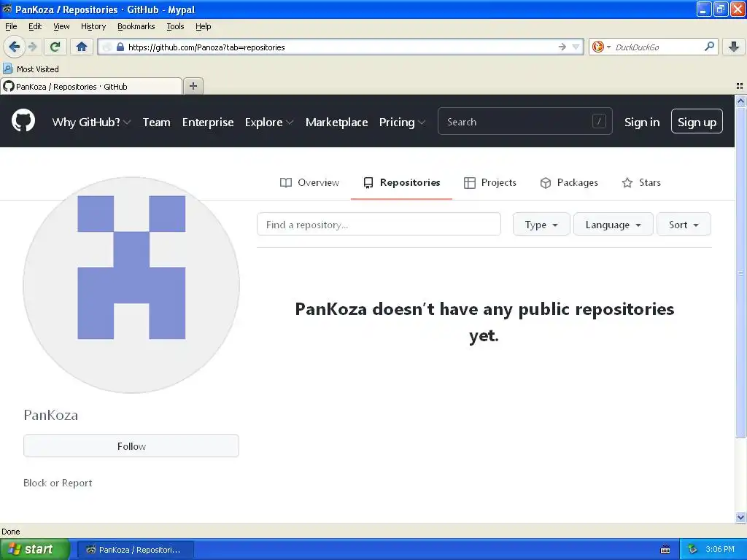747x560 pixels.
Task: Open the Sort dropdown
Action: pyautogui.click(x=684, y=225)
